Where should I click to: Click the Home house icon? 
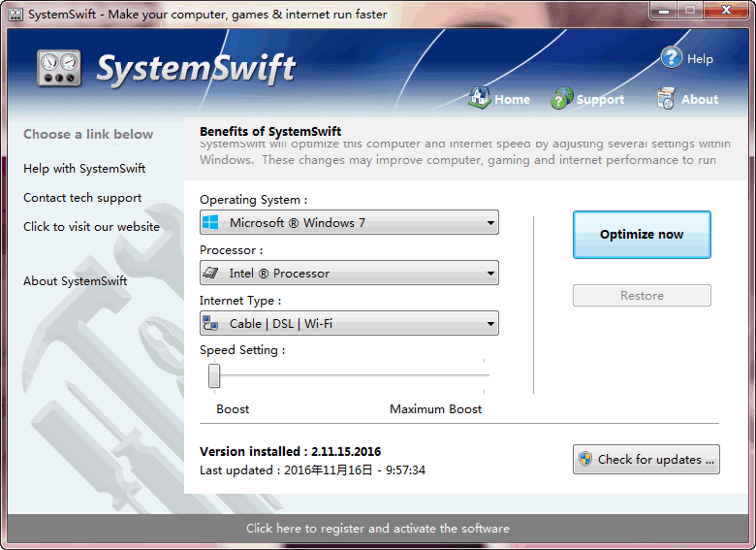[x=480, y=98]
